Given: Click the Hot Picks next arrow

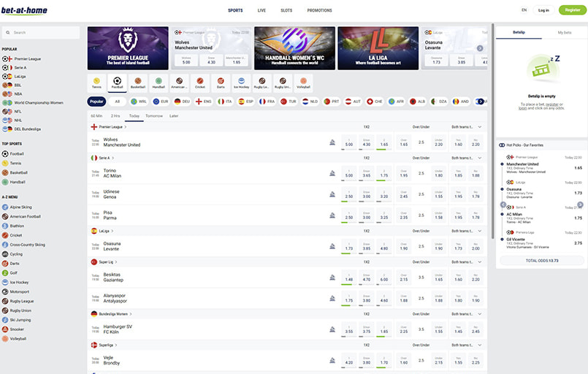Looking at the screenshot, I should [x=580, y=205].
